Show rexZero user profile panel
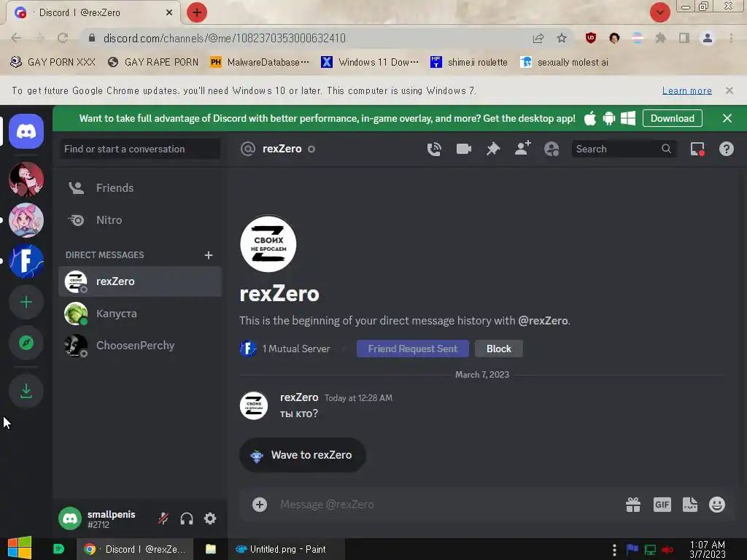 pyautogui.click(x=551, y=149)
